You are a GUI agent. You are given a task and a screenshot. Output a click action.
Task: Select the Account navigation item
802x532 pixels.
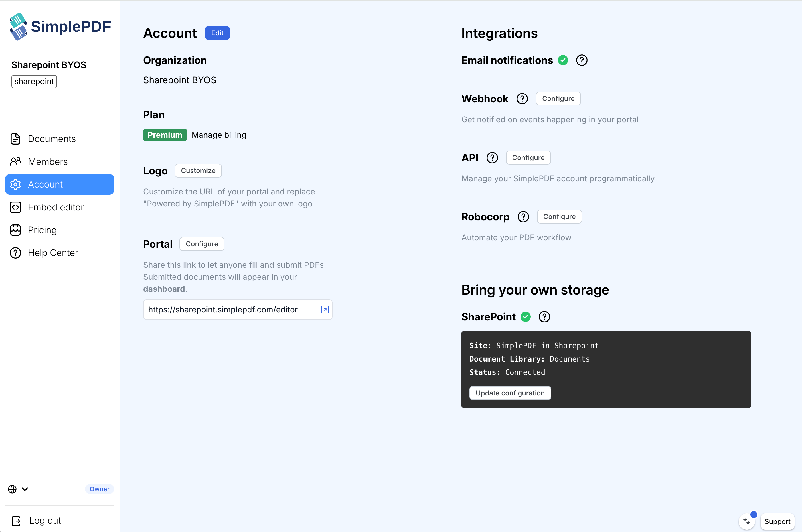45,184
